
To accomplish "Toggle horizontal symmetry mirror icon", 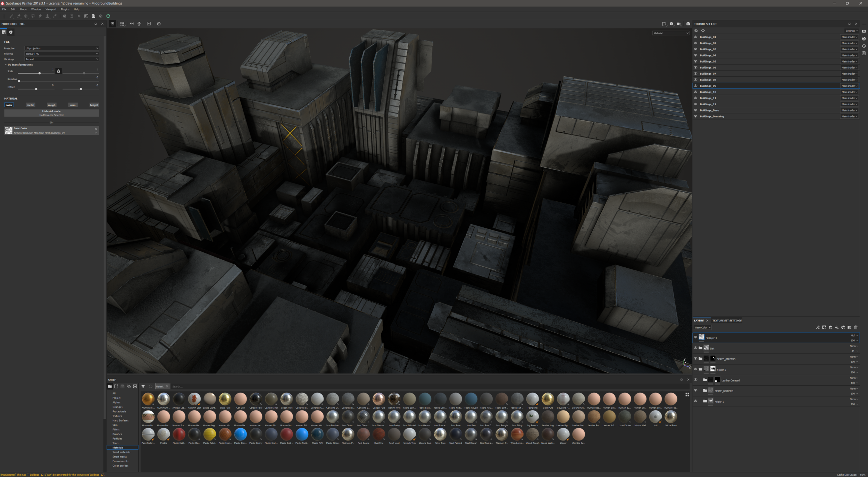I will [x=132, y=24].
